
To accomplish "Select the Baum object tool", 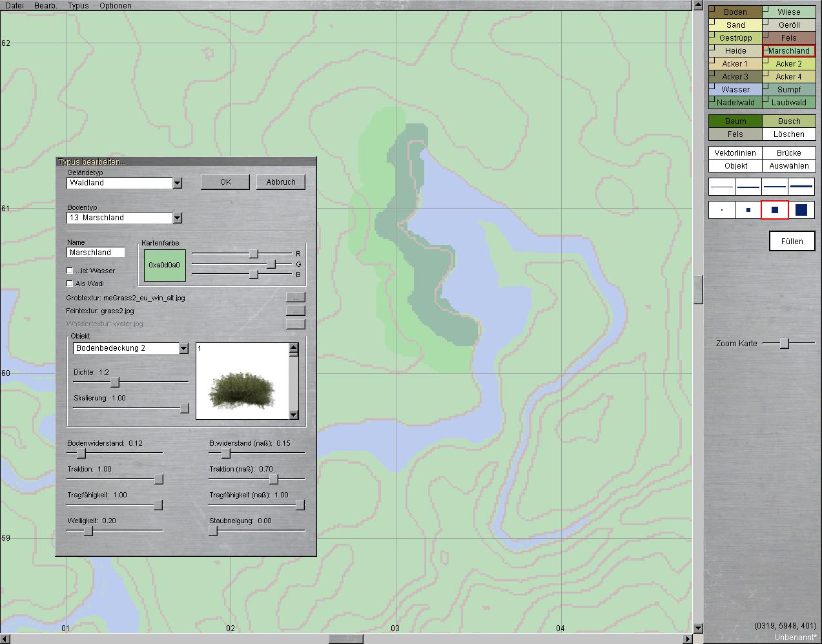I will point(735,121).
